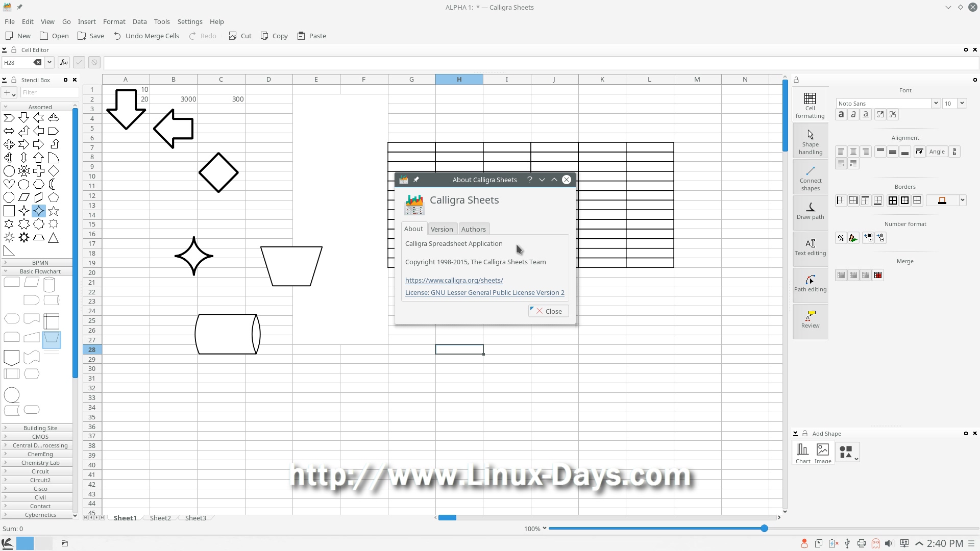
Task: Apply money number format
Action: [x=853, y=238]
